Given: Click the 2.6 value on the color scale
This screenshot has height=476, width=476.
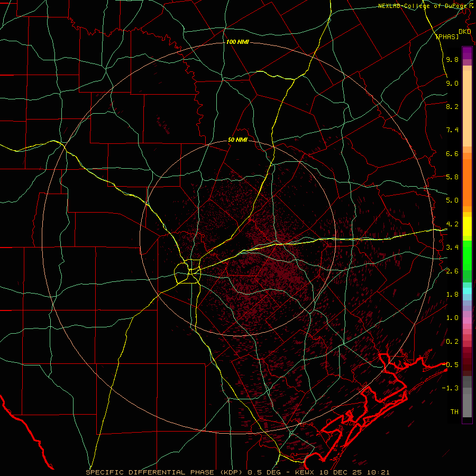Looking at the screenshot, I should click(452, 271).
